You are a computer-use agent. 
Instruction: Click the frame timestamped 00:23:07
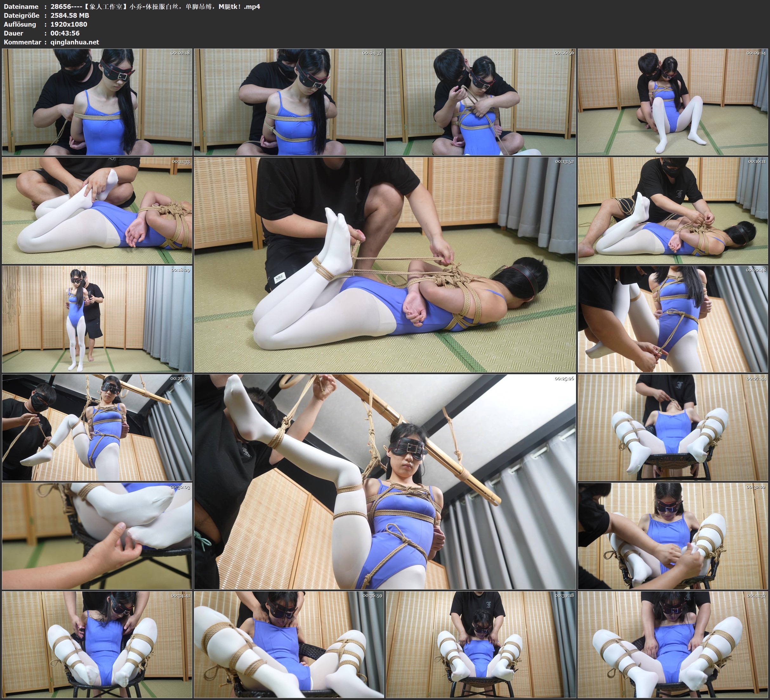[97, 427]
